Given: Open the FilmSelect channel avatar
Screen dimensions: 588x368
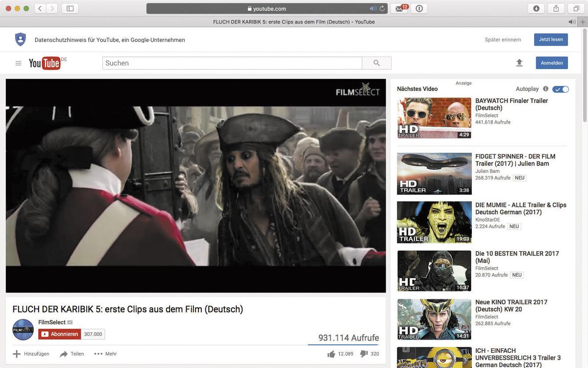Looking at the screenshot, I should pyautogui.click(x=23, y=330).
